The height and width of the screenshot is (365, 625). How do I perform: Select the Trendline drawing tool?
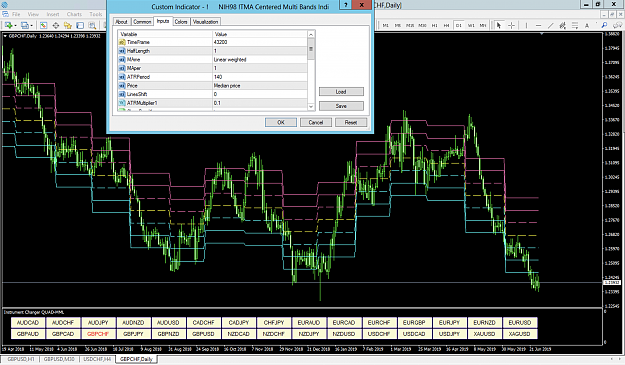pyautogui.click(x=550, y=26)
